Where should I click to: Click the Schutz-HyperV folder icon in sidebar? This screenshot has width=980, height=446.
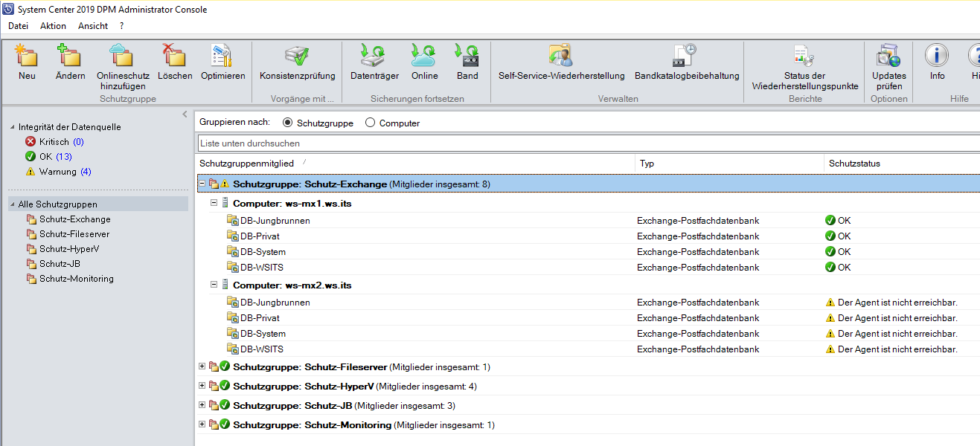point(31,249)
